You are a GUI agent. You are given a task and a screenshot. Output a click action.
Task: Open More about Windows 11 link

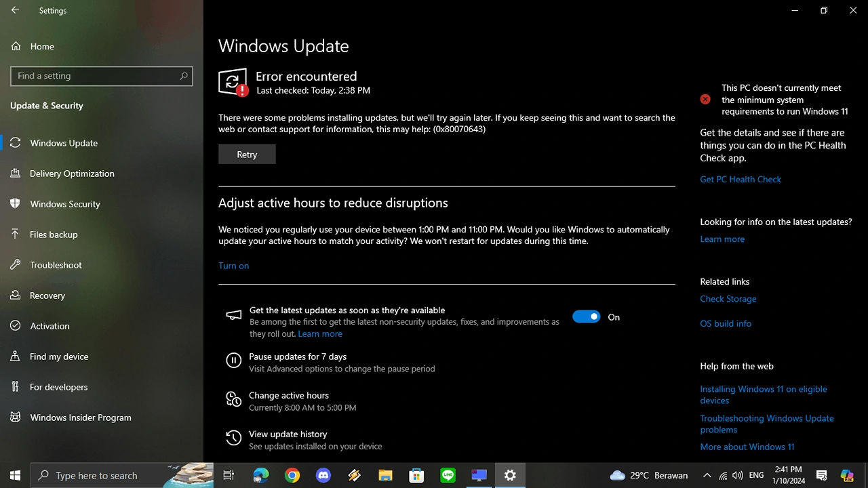click(747, 447)
